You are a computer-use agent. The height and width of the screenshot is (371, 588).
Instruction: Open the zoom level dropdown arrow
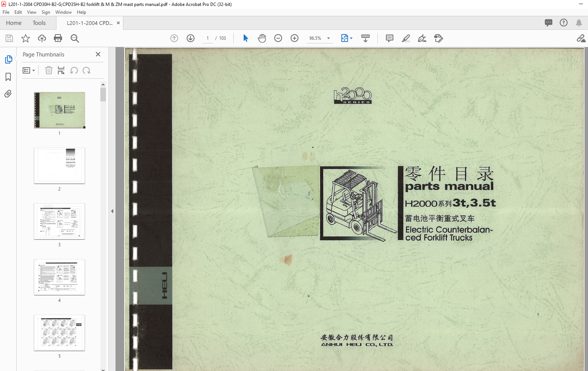point(328,38)
